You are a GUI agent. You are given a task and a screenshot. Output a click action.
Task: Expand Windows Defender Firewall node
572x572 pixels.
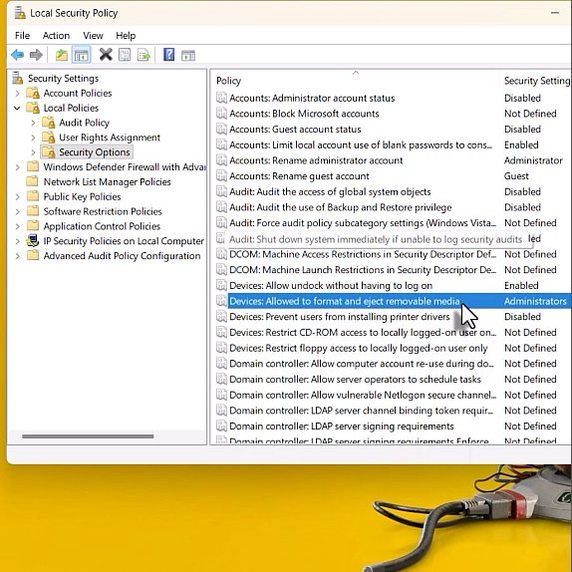[18, 167]
